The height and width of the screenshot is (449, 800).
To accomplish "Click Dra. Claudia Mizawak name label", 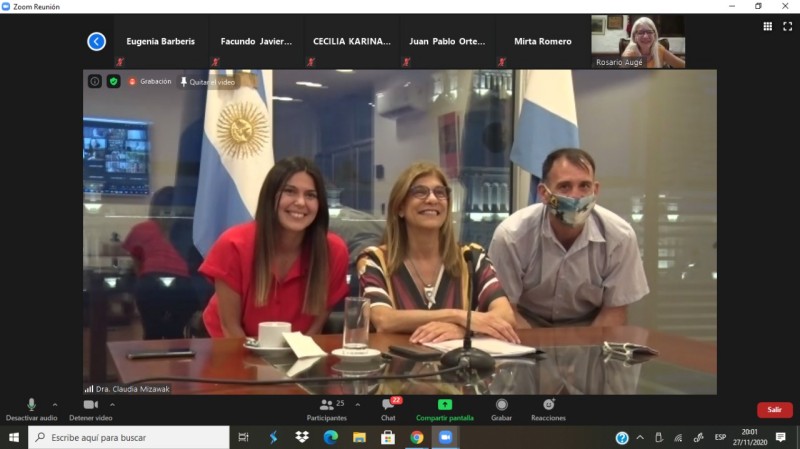I will tap(133, 389).
